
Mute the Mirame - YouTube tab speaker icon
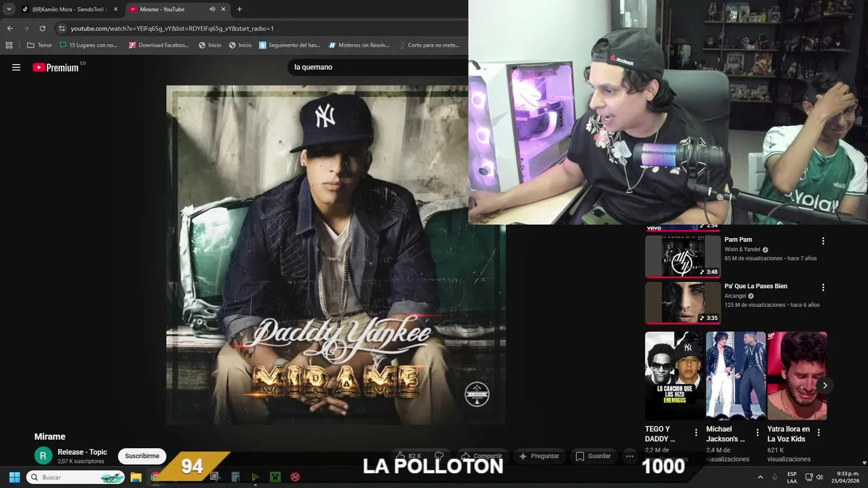pos(212,9)
